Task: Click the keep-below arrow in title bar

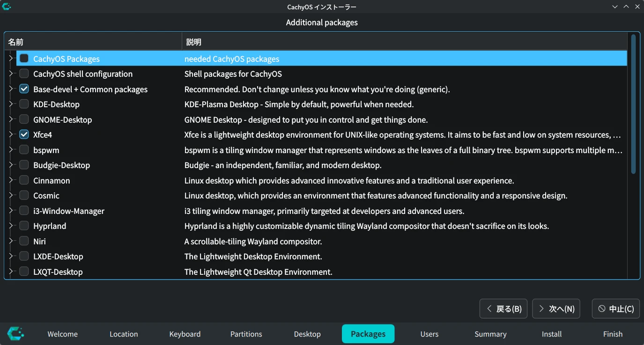Action: (x=615, y=7)
